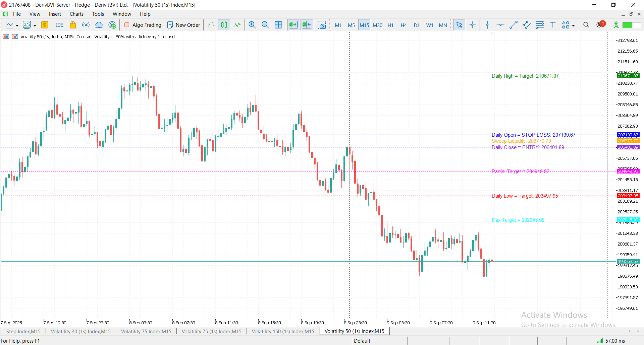Select the Fibonacci retracement tool
Image resolution: width=644 pixels, height=345 pixels.
coord(540,25)
